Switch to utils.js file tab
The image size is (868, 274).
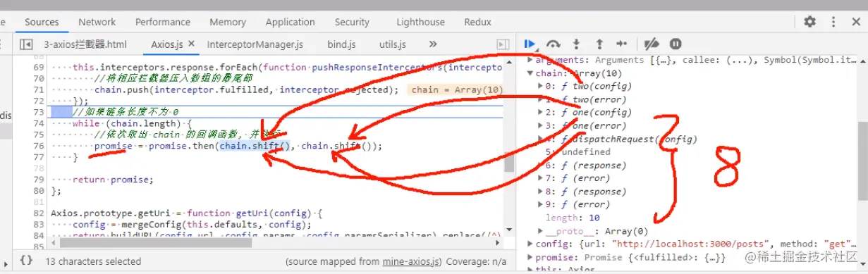[393, 44]
